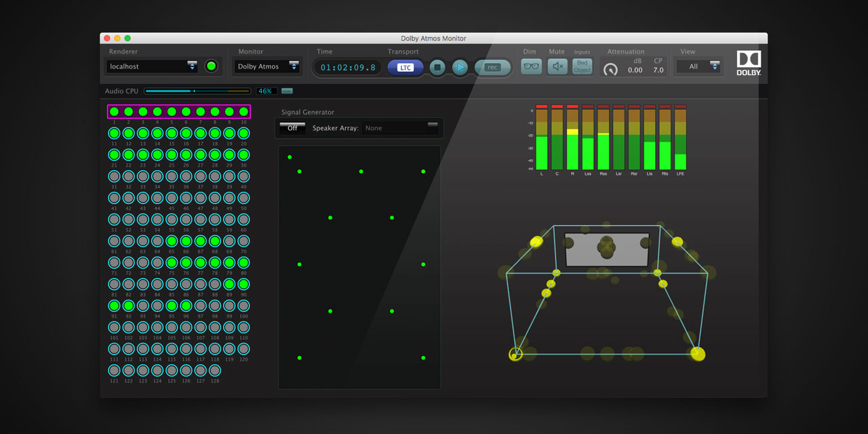Select object indicator 68
868x434 pixels.
[215, 241]
